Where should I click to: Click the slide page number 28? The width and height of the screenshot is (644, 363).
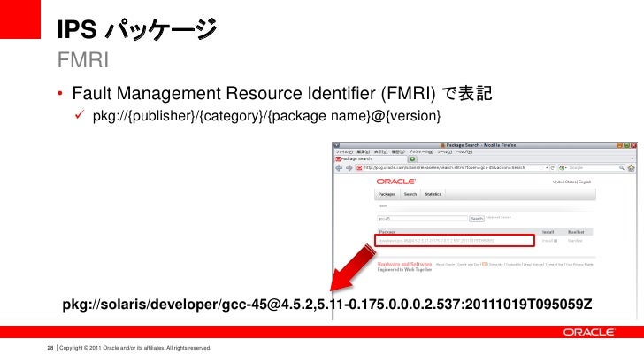click(50, 348)
